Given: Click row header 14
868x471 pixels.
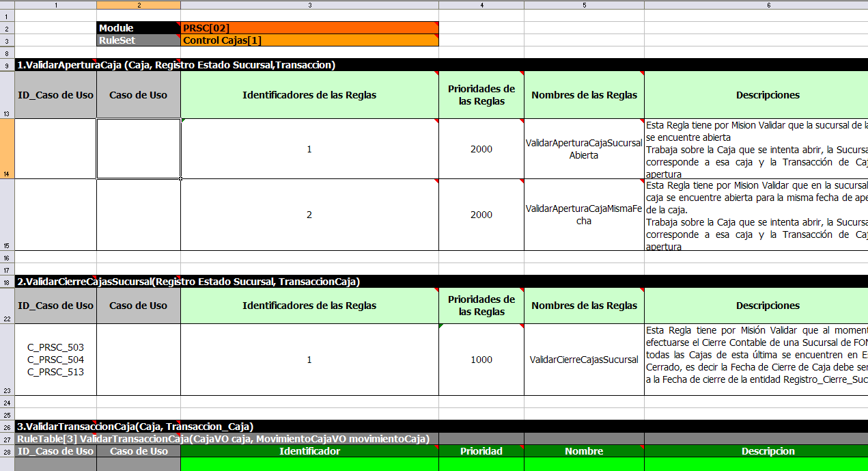Looking at the screenshot, I should [7, 149].
